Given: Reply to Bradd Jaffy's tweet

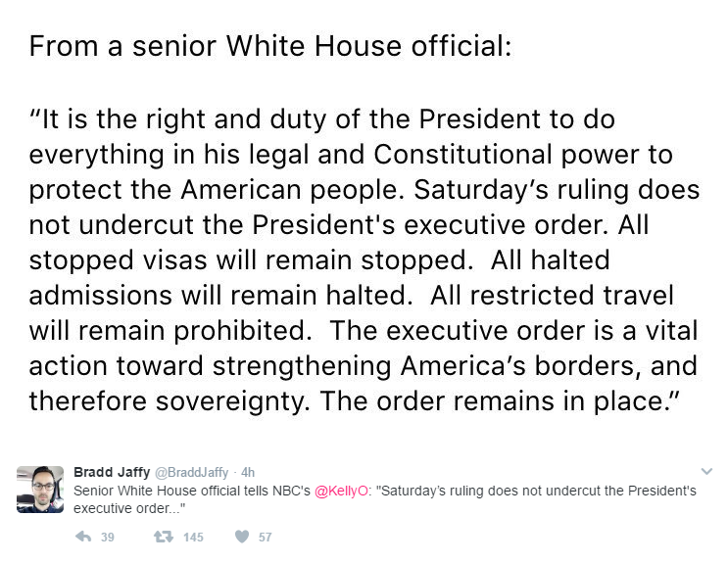Looking at the screenshot, I should click(84, 537).
